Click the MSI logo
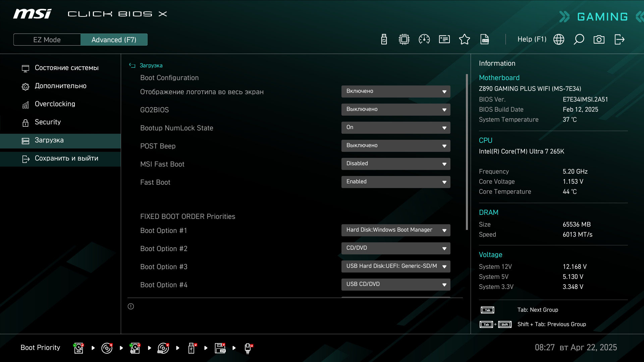Image resolution: width=644 pixels, height=362 pixels. click(32, 14)
